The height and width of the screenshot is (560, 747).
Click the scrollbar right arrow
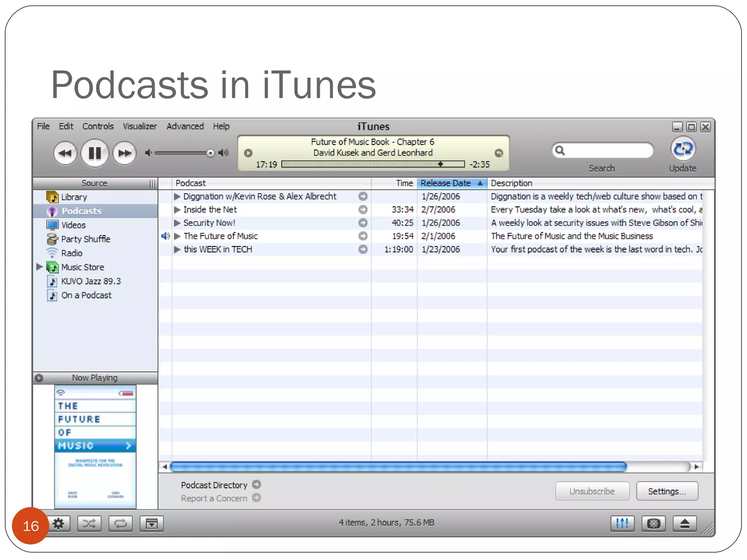pos(696,467)
